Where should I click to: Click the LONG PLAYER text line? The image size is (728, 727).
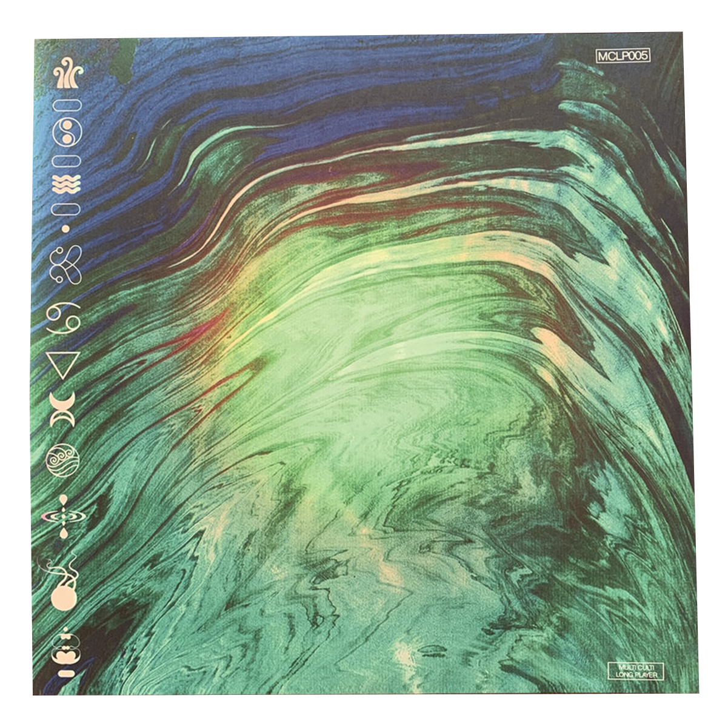[636, 674]
